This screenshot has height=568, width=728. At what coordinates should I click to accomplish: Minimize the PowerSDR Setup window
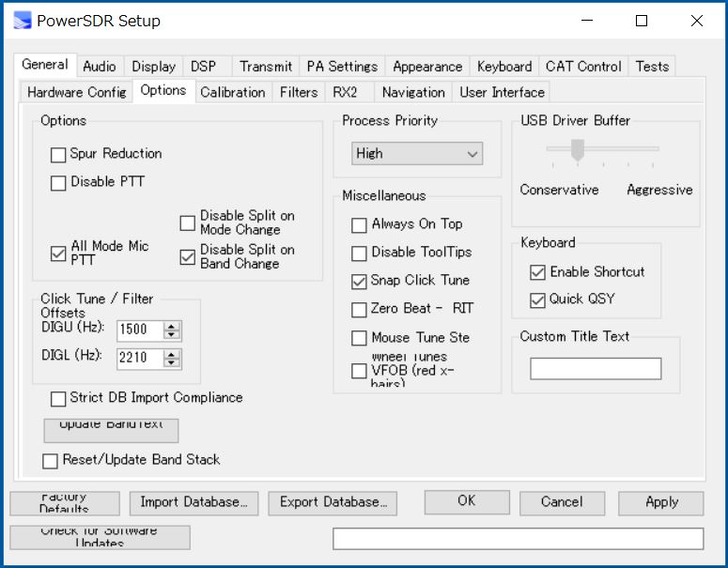point(587,21)
